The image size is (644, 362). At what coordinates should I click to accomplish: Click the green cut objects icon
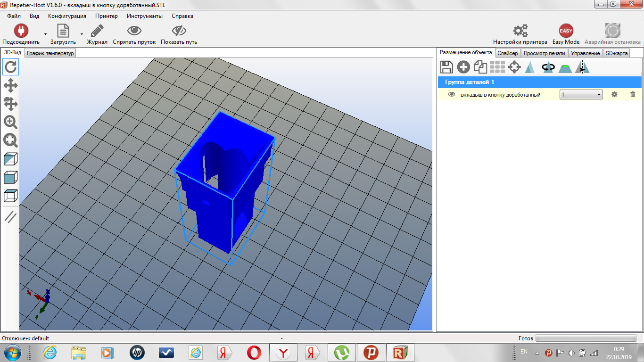coord(565,68)
